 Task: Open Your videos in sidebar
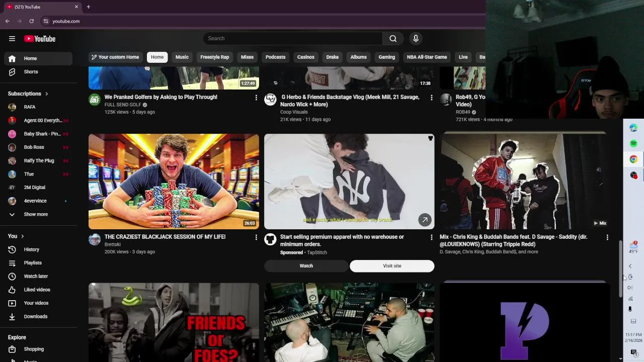[x=38, y=303]
